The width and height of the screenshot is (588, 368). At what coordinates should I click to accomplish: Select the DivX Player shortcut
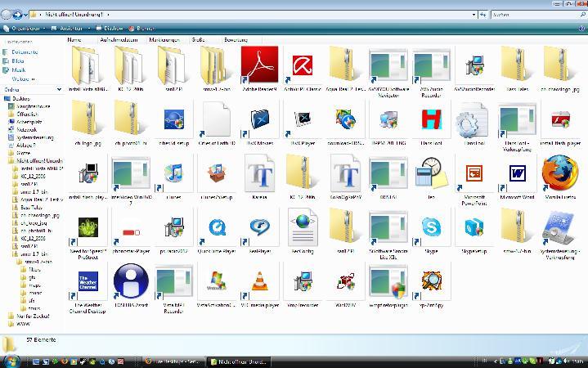[303, 119]
